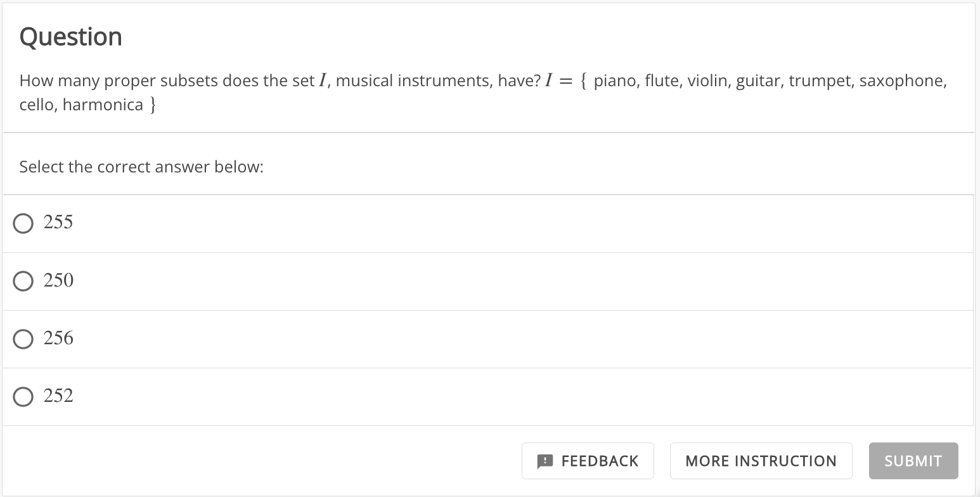Open MORE INSTRUCTION
The height and width of the screenshot is (497, 980).
(761, 461)
